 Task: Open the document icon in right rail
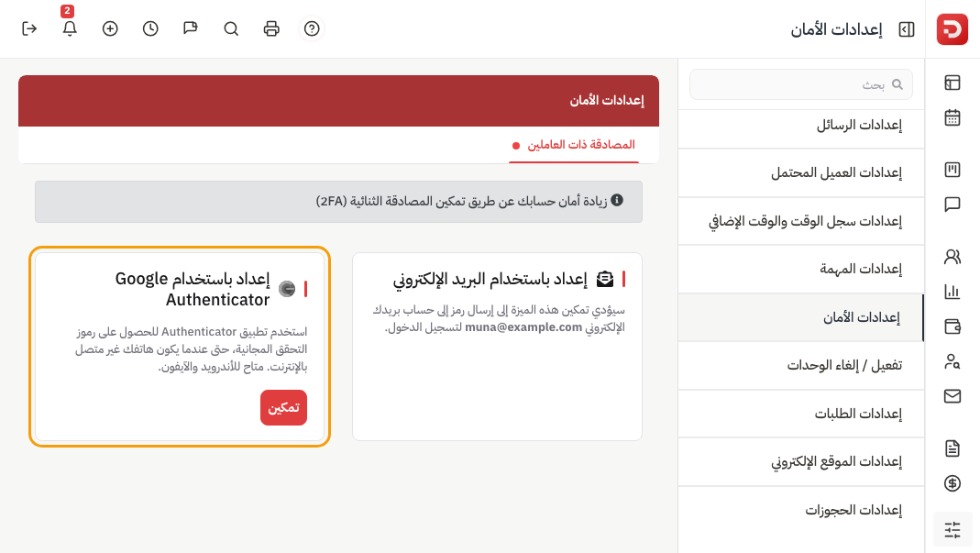[952, 448]
